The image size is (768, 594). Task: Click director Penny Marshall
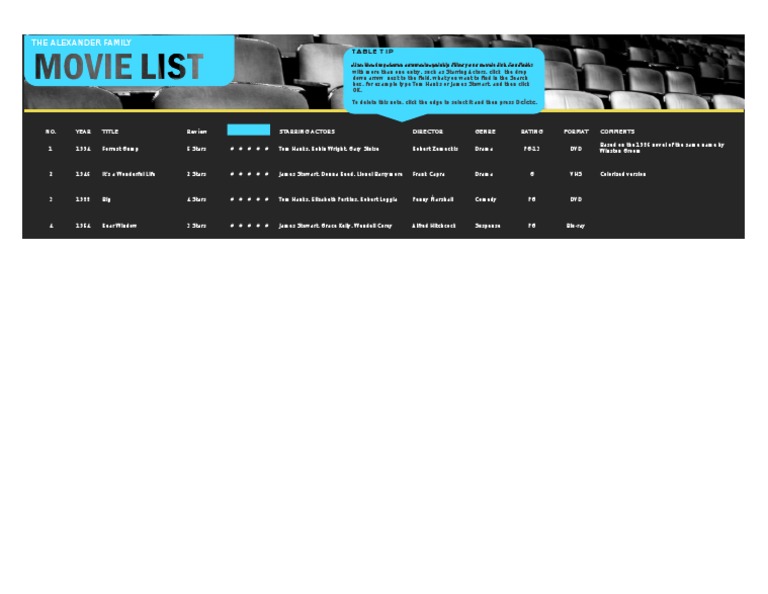(433, 200)
